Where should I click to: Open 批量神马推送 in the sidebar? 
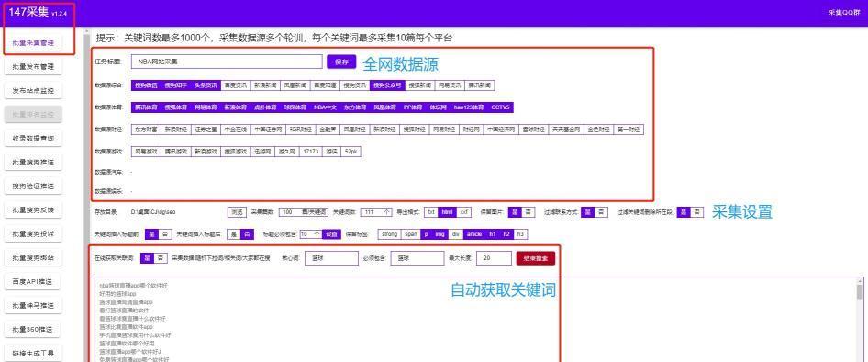tap(33, 305)
